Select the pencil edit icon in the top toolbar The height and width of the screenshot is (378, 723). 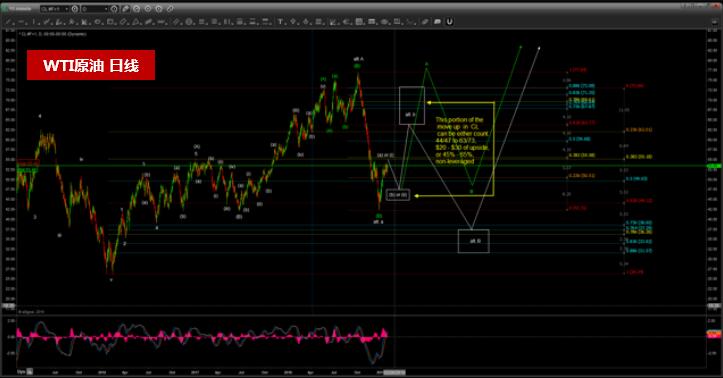click(125, 9)
